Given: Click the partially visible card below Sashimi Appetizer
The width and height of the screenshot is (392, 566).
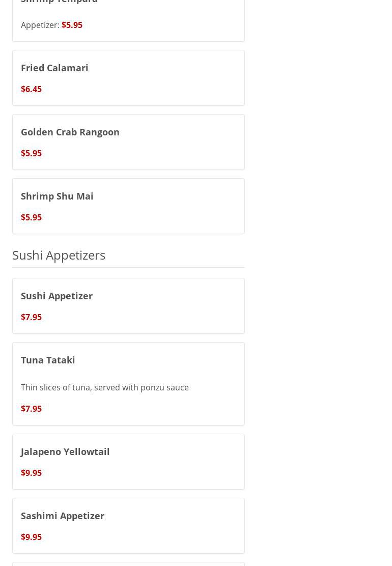Looking at the screenshot, I should click(x=128, y=563).
